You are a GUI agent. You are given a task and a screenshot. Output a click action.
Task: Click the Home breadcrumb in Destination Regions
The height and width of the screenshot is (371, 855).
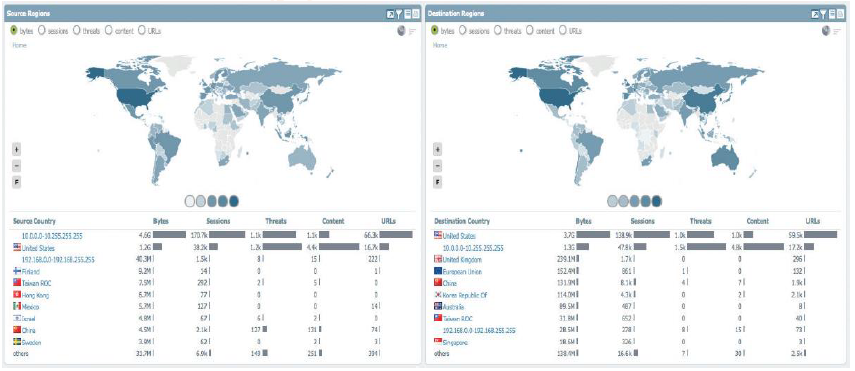pos(440,45)
